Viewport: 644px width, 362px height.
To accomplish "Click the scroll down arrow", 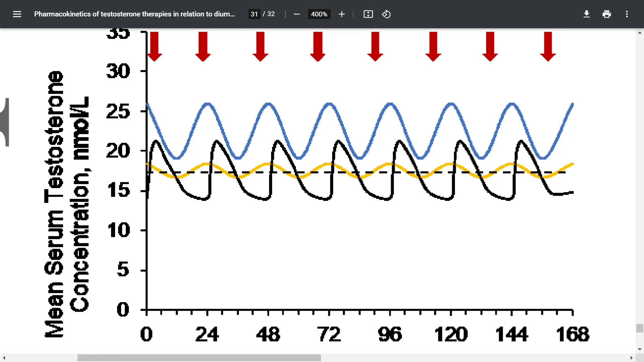I will 640,349.
